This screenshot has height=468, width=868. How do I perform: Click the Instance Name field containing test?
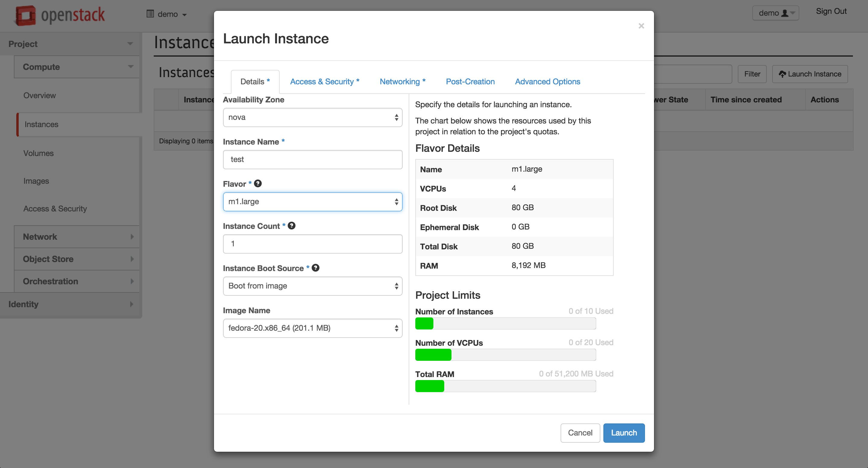312,160
